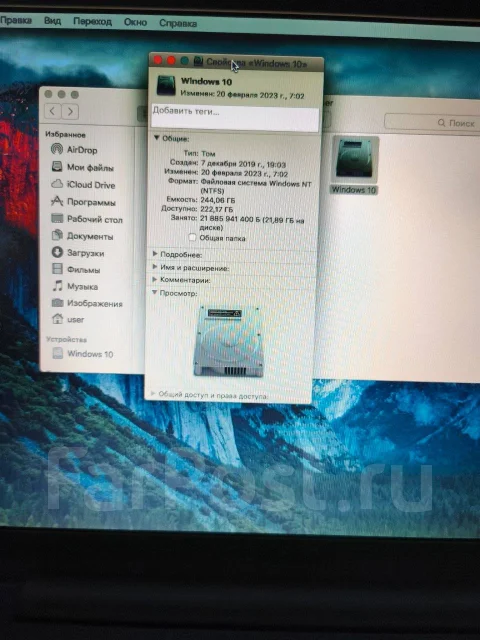The width and height of the screenshot is (480, 640).
Task: Expand Общий доступ и права доступа
Action: (x=153, y=394)
